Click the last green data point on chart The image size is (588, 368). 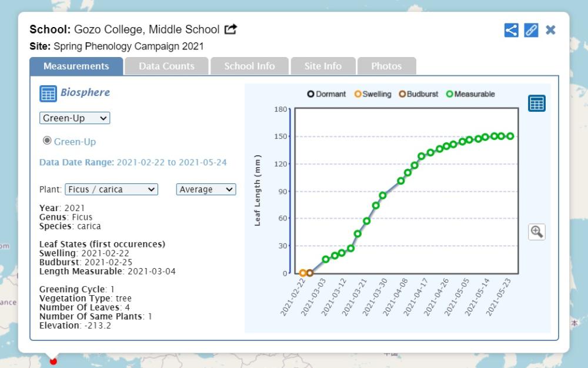(x=510, y=136)
